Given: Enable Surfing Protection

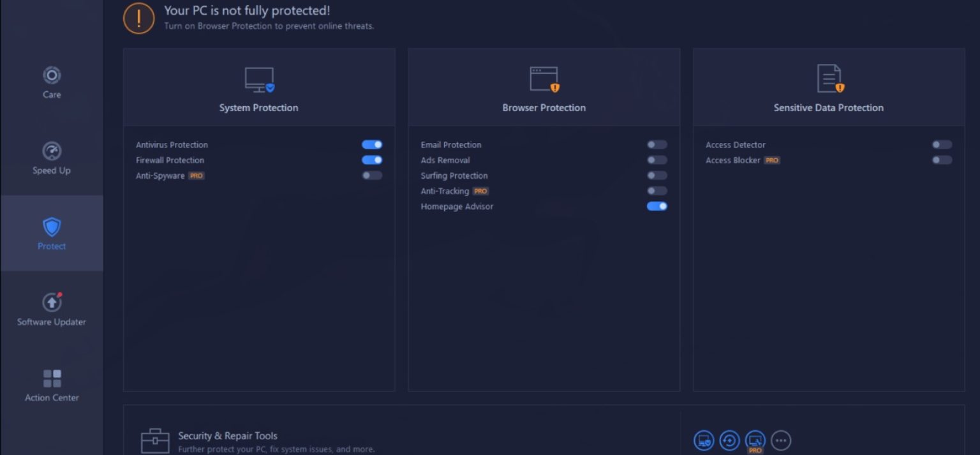Looking at the screenshot, I should [657, 175].
